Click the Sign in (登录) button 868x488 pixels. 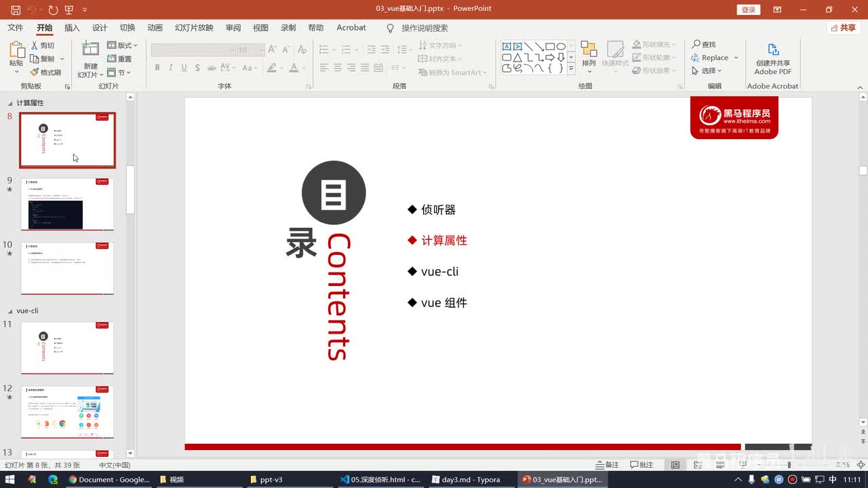point(748,9)
